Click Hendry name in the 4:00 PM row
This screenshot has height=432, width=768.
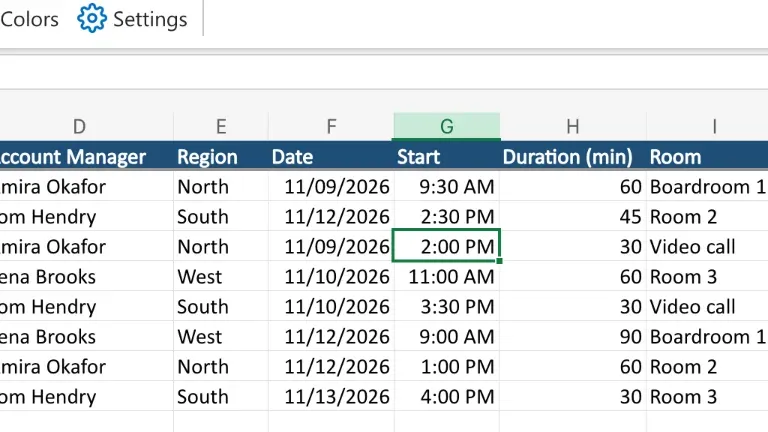64,397
